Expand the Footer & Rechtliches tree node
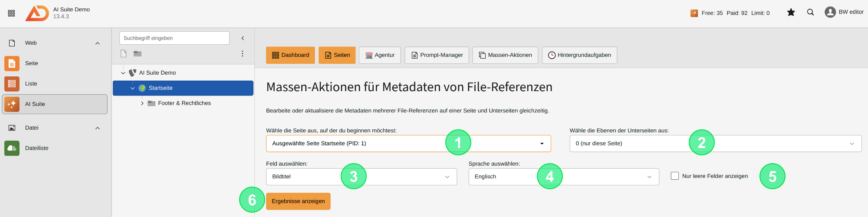The width and height of the screenshot is (868, 217). coord(142,103)
